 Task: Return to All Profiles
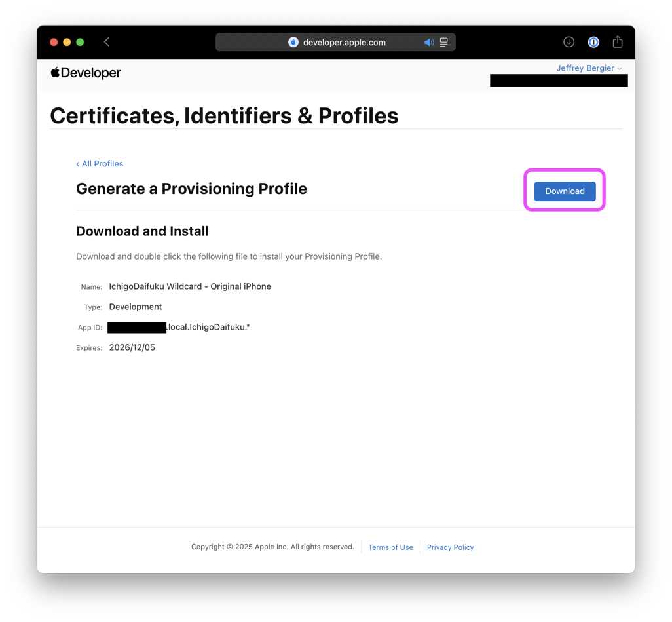coord(100,164)
